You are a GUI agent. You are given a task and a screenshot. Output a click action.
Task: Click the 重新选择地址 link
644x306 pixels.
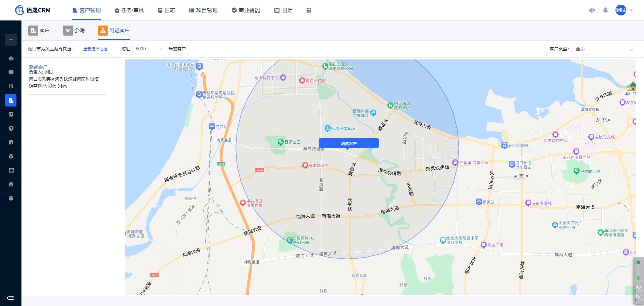click(95, 49)
